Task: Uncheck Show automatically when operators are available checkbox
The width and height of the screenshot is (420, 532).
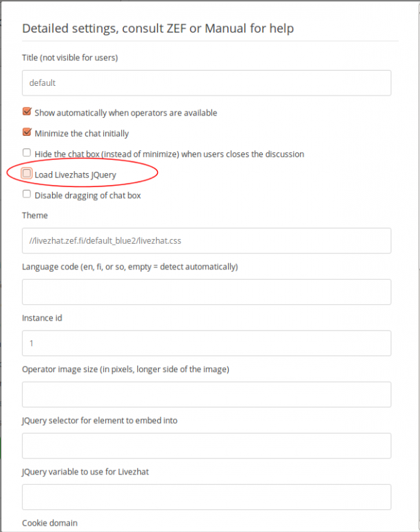Action: point(27,112)
